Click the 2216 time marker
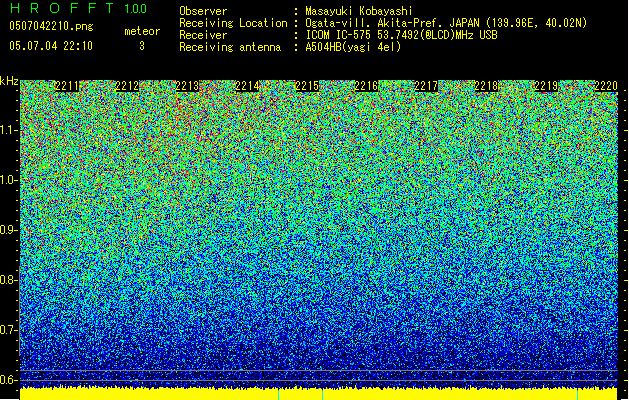This screenshot has height=400, width=629. click(x=367, y=86)
